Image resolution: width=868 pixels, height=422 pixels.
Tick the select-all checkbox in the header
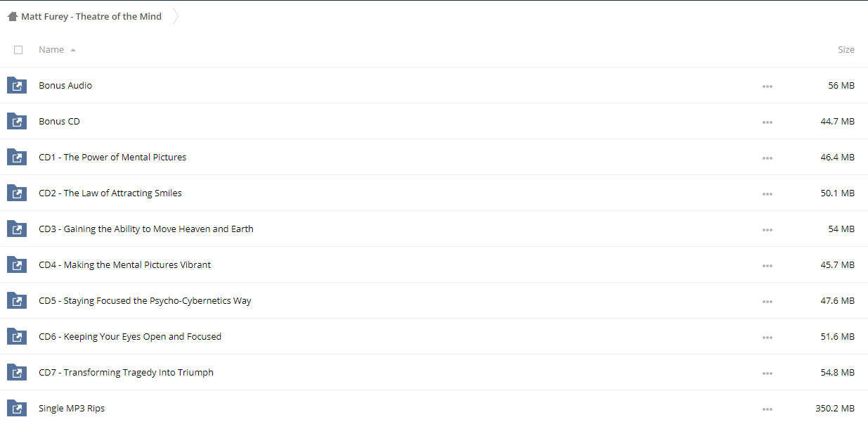coord(18,50)
